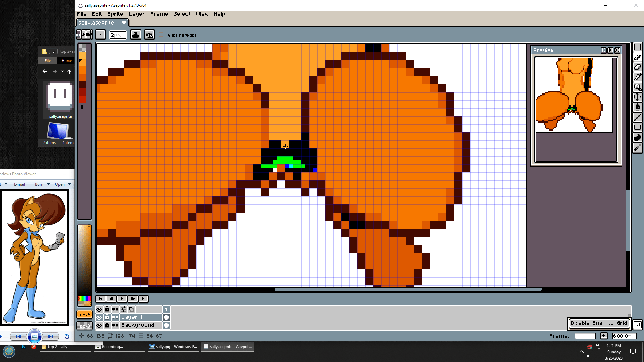
Task: Click Disable Snap to Grid button
Action: (x=599, y=323)
